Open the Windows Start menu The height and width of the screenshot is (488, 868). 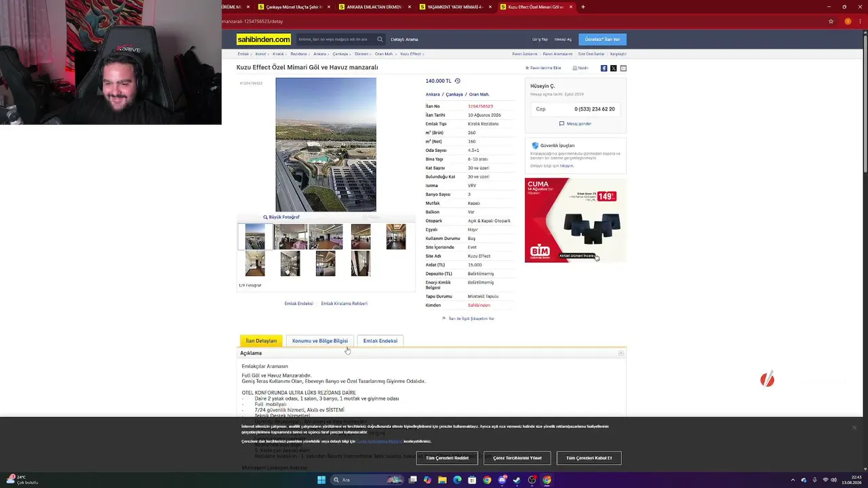point(321,480)
